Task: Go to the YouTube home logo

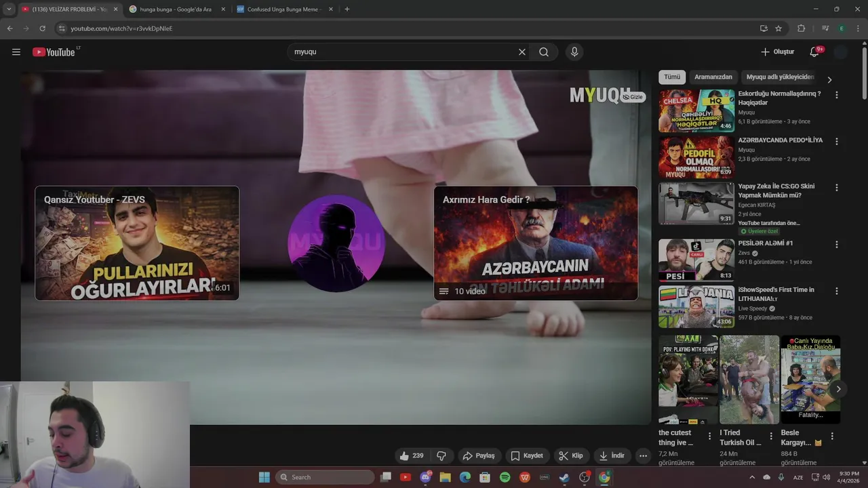Action: click(54, 52)
